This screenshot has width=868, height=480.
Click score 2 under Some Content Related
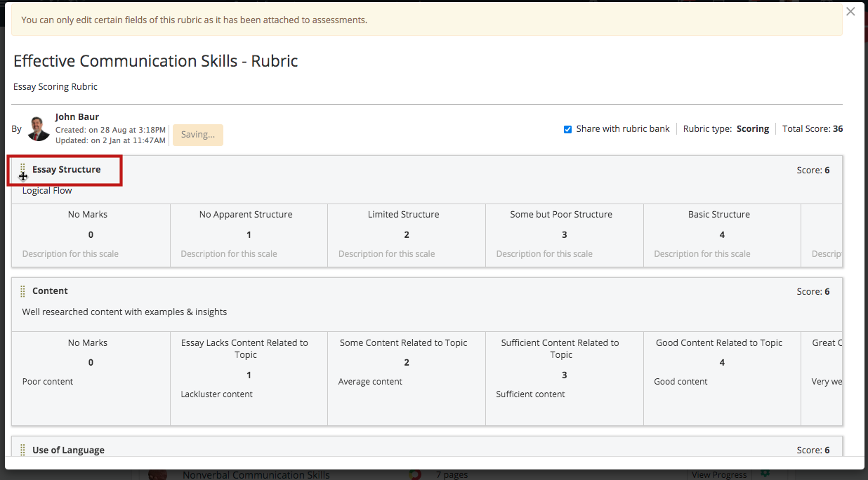[x=407, y=363]
